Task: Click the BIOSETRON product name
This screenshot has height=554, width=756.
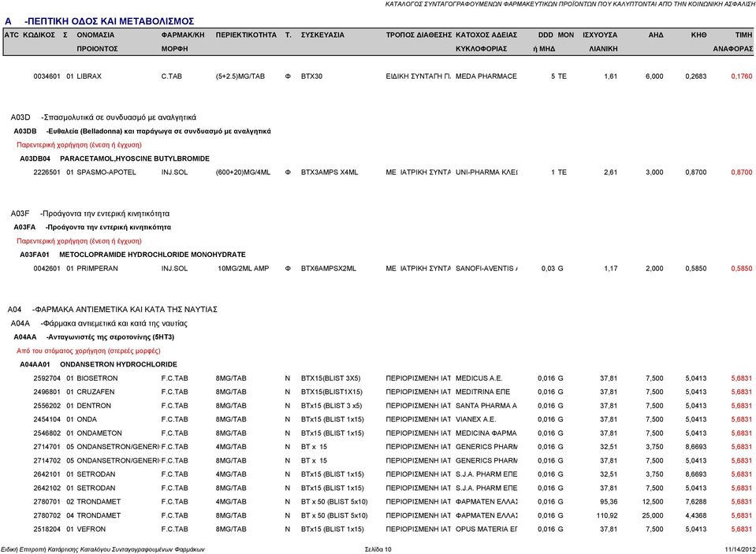Action: pyautogui.click(x=97, y=378)
